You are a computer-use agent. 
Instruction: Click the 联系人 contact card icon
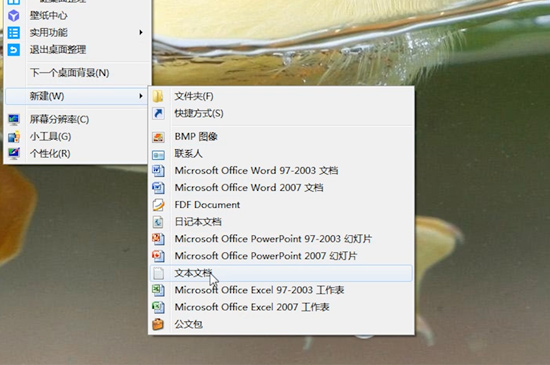coord(158,154)
